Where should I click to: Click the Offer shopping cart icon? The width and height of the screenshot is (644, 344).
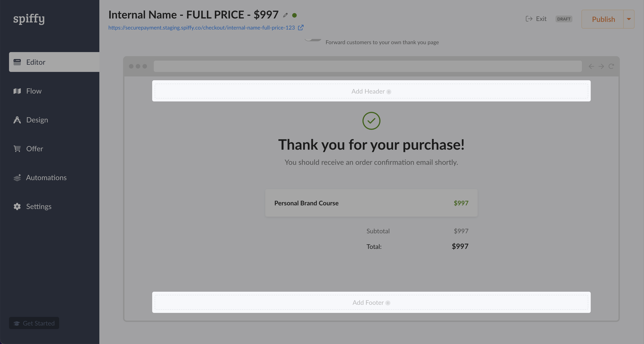point(17,149)
